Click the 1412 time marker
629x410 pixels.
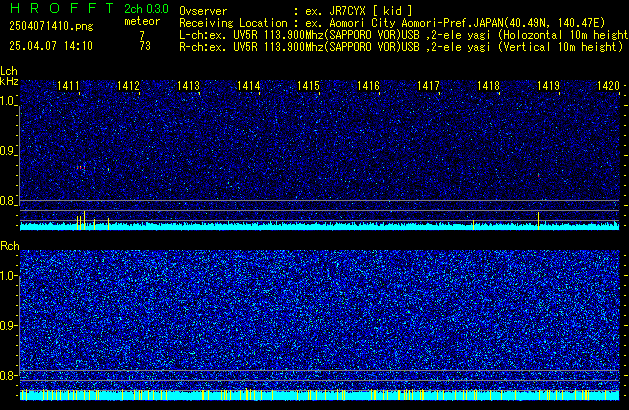click(128, 86)
